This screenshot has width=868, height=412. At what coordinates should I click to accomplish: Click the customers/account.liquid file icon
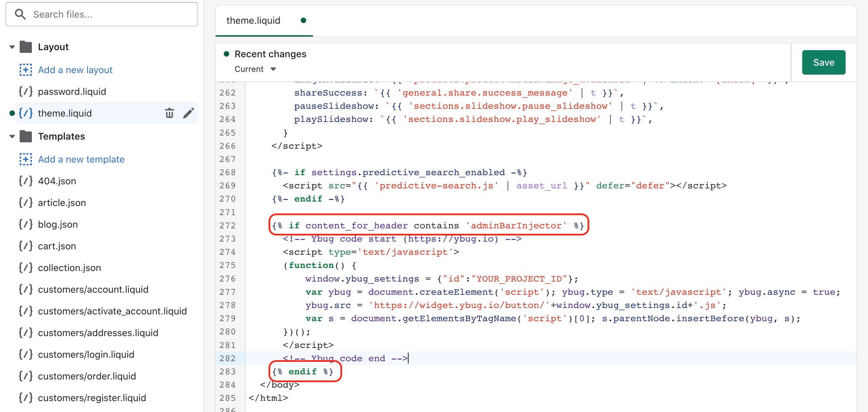[26, 289]
